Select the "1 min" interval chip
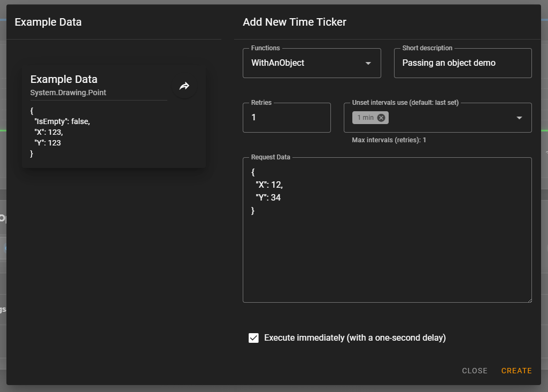548x392 pixels. click(x=366, y=117)
